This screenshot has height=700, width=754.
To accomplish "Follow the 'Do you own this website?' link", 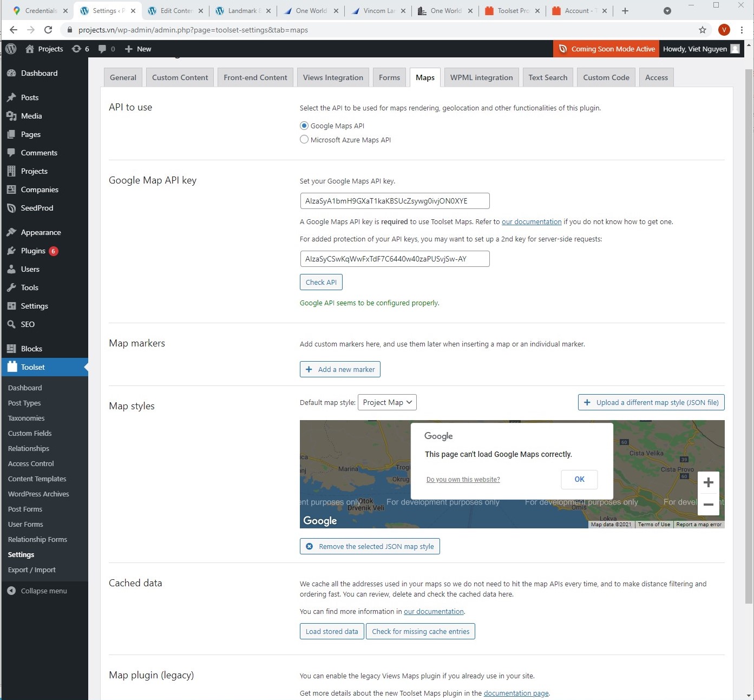I will click(463, 480).
